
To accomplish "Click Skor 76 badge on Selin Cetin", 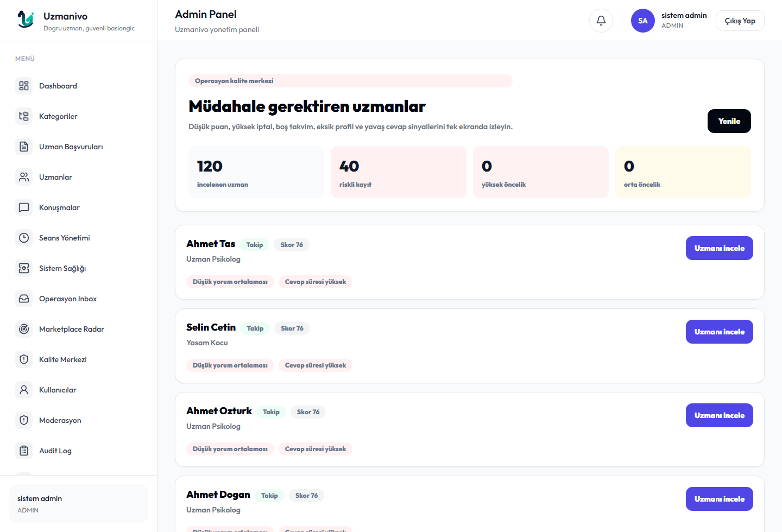I will [x=292, y=328].
